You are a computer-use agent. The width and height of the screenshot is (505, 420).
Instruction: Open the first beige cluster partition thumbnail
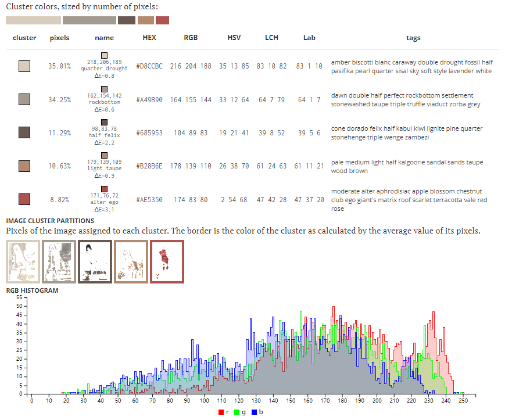(x=23, y=261)
